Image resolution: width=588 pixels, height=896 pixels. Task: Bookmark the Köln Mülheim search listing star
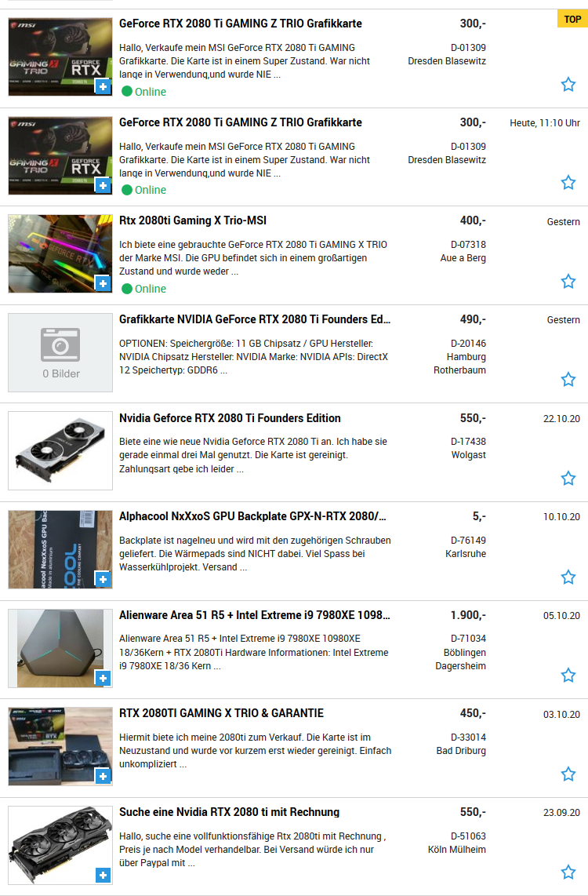tap(568, 872)
